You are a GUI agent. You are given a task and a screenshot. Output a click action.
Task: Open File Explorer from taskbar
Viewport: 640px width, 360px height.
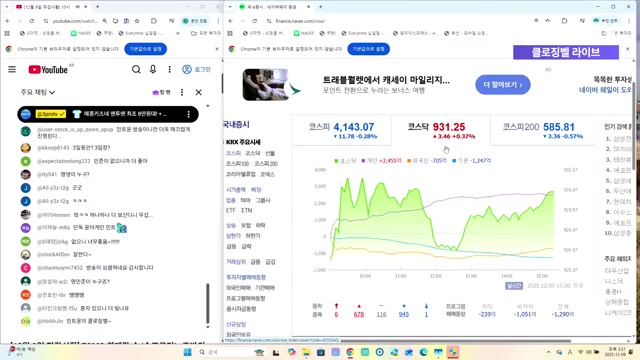point(306,352)
